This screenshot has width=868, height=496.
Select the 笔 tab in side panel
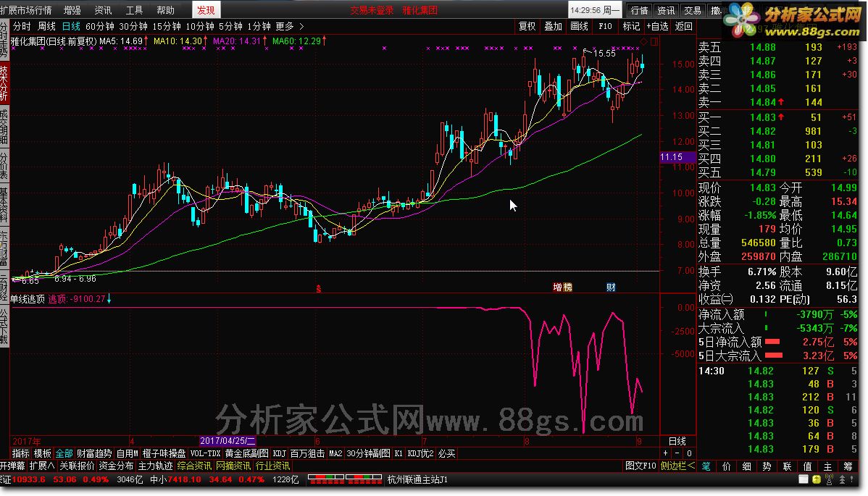pyautogui.click(x=706, y=466)
